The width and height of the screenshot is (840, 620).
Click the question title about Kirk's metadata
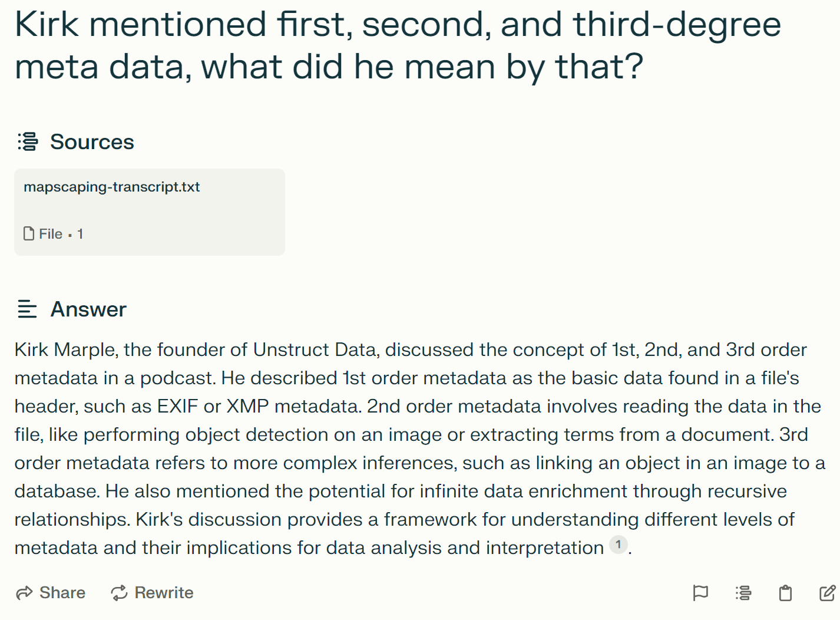(x=398, y=45)
